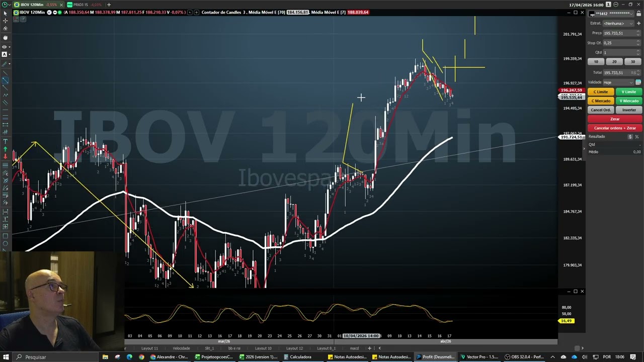Add a new chart tab with plus
The width and height of the screenshot is (644, 362).
click(x=109, y=5)
